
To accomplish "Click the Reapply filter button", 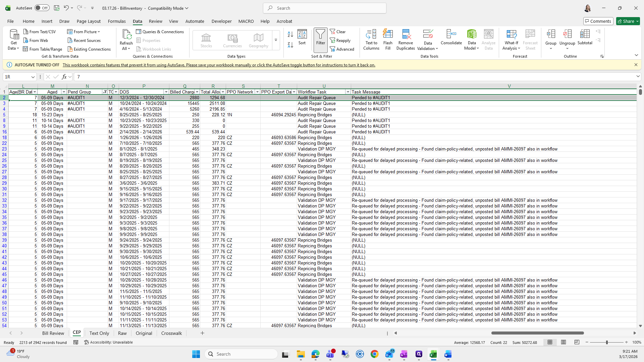I will 340,40.
